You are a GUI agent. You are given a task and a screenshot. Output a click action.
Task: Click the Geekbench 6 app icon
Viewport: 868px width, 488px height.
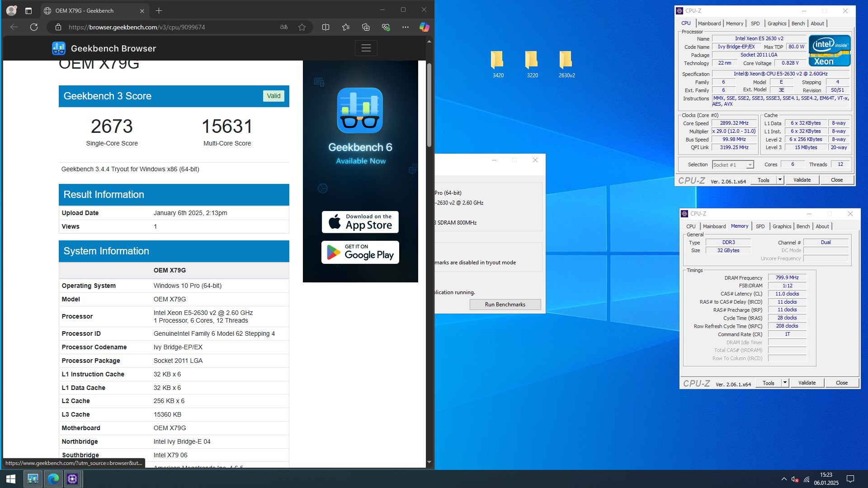pos(360,110)
